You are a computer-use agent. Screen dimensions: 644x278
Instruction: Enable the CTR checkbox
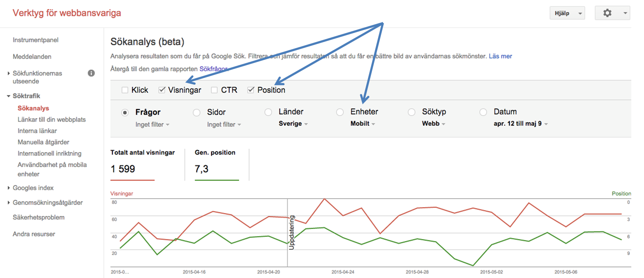[x=215, y=90]
